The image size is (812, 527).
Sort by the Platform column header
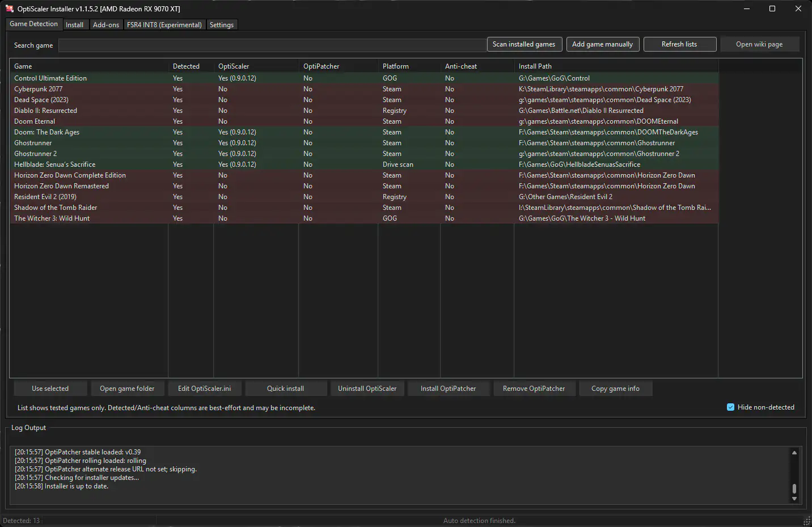409,66
